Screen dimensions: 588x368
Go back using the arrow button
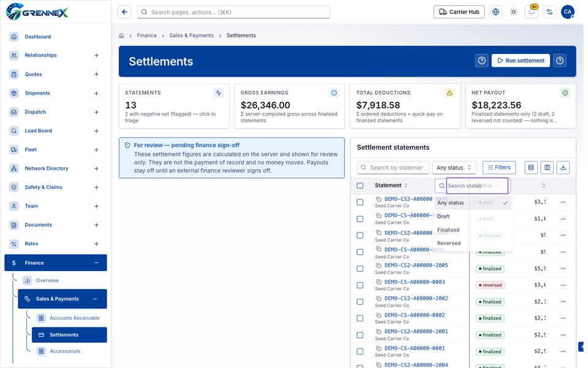click(x=124, y=12)
